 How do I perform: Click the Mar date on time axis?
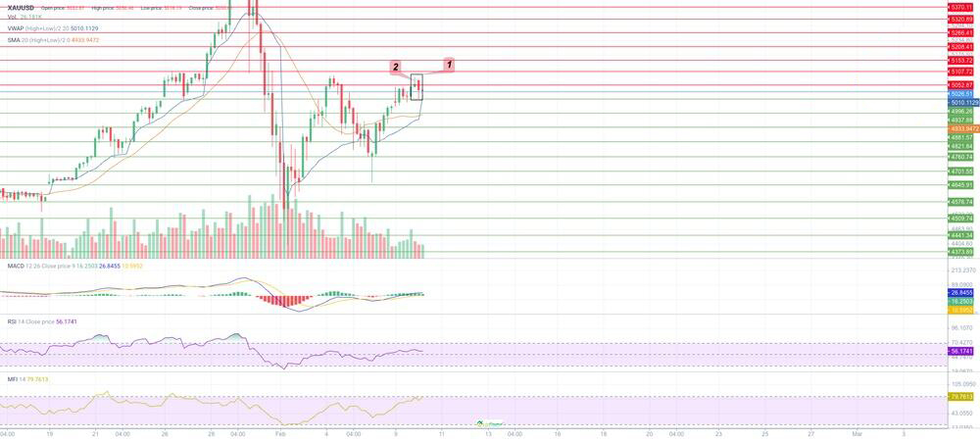tap(857, 432)
